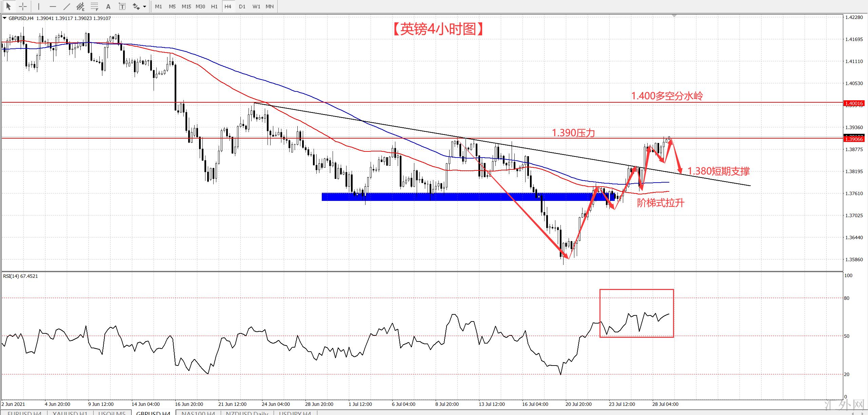Activate the crosshair tool
This screenshot has height=415, width=868.
click(x=22, y=6)
